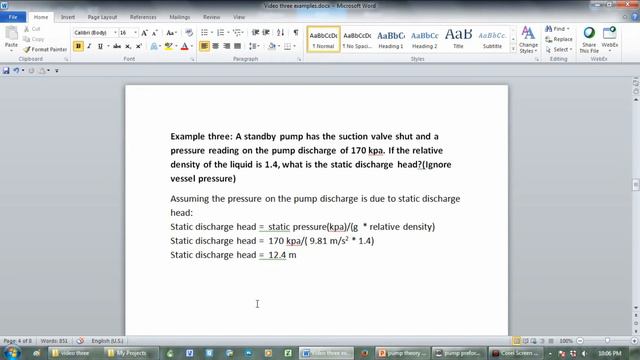640x360 pixels.
Task: Expand the Paragraph dialog launcher
Action: pos(299,60)
